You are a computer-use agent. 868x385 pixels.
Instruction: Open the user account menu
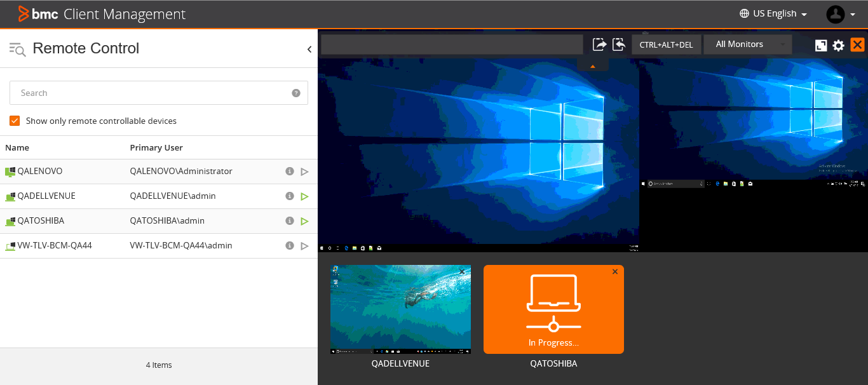839,13
